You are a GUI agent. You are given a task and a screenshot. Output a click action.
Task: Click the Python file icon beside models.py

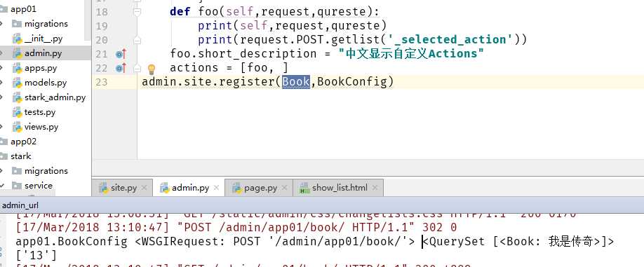coord(18,83)
